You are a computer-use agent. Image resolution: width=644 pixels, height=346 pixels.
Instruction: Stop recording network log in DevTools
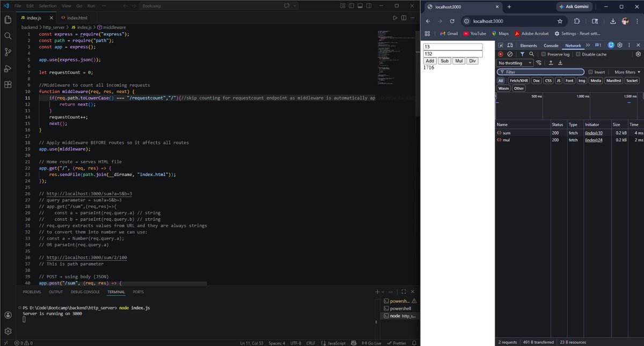[x=500, y=54]
